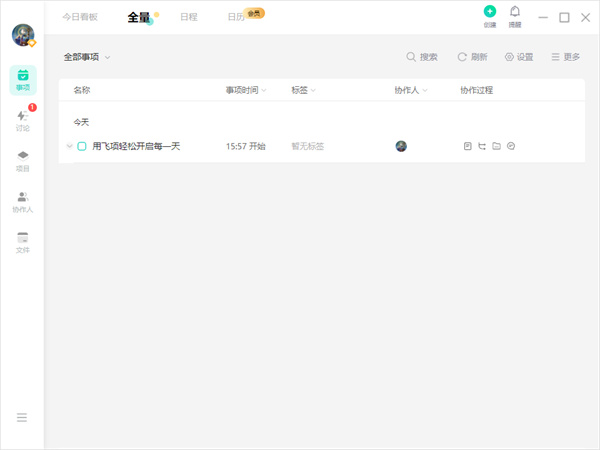The height and width of the screenshot is (450, 600).
Task: Open the 设置 (Settings) button
Action: coord(519,57)
